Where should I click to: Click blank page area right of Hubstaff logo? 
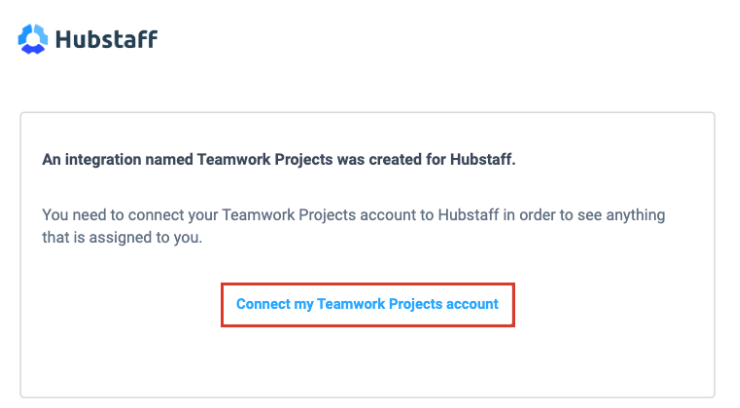coord(450,40)
